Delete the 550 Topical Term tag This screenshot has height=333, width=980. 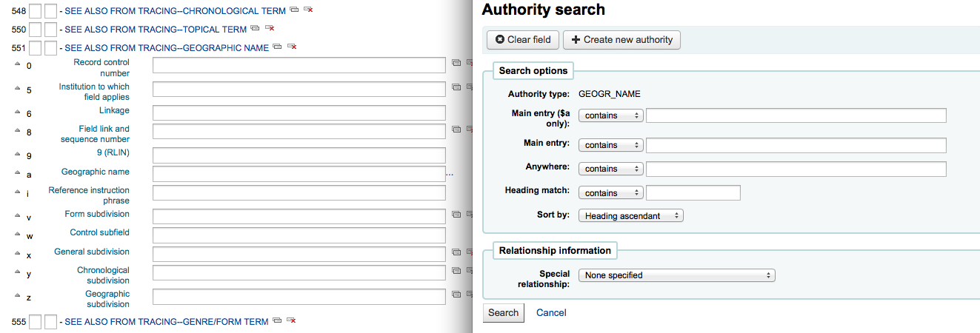pos(270,28)
